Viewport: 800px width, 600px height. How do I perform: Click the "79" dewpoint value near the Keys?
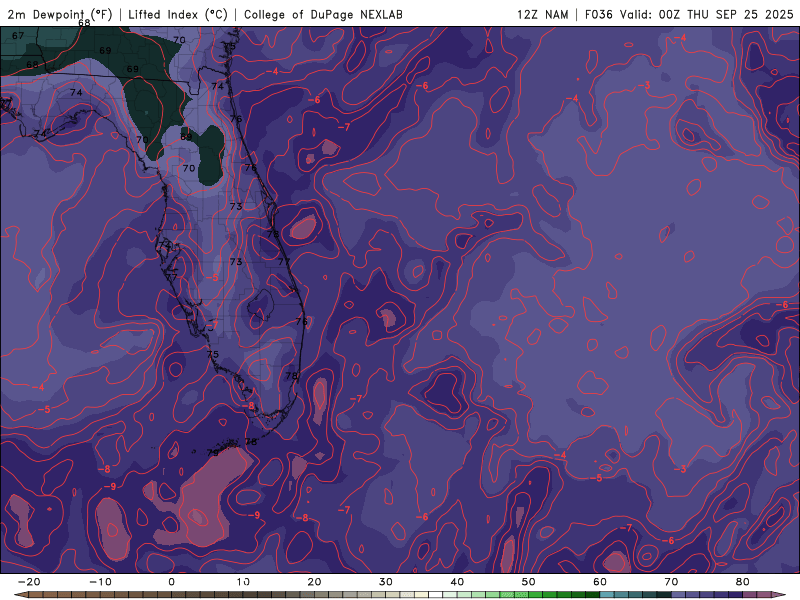coord(213,453)
